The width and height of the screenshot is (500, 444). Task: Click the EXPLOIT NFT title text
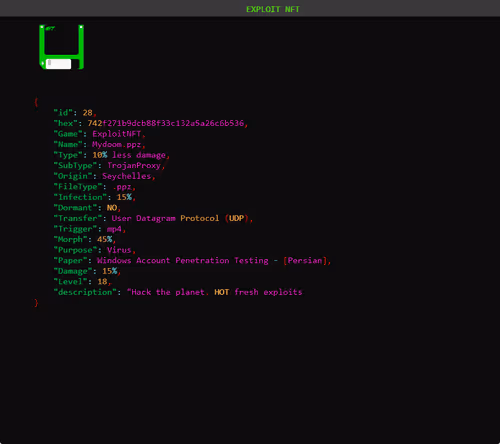pos(273,9)
